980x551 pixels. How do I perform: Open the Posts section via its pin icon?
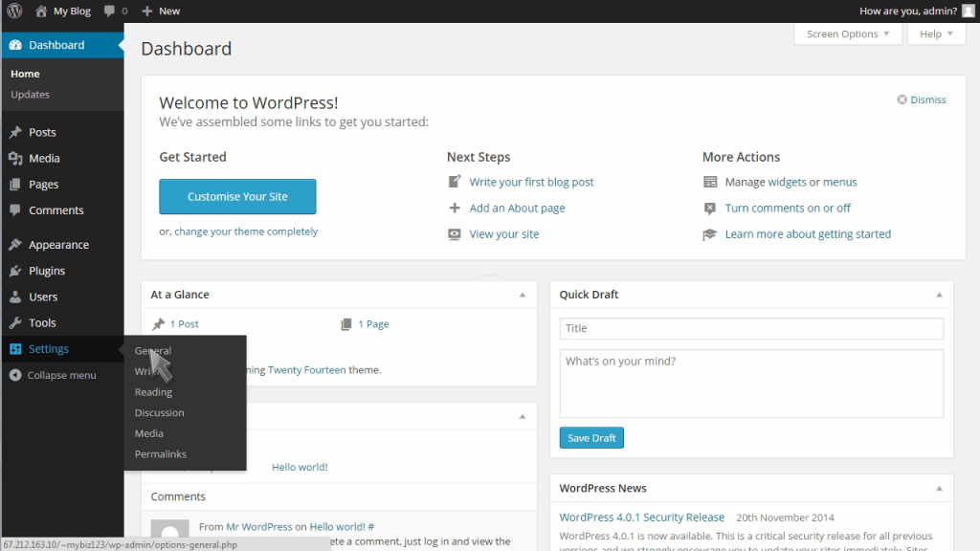click(x=15, y=131)
